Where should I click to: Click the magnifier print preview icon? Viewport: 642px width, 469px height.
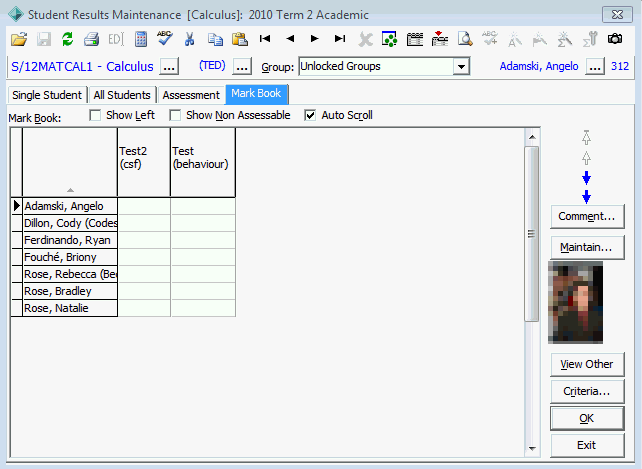(x=465, y=39)
